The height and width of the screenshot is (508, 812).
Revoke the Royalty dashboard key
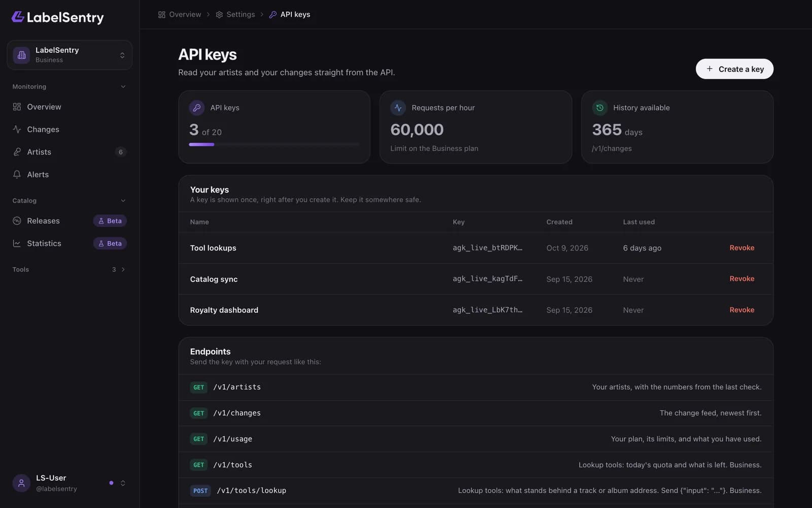(741, 310)
